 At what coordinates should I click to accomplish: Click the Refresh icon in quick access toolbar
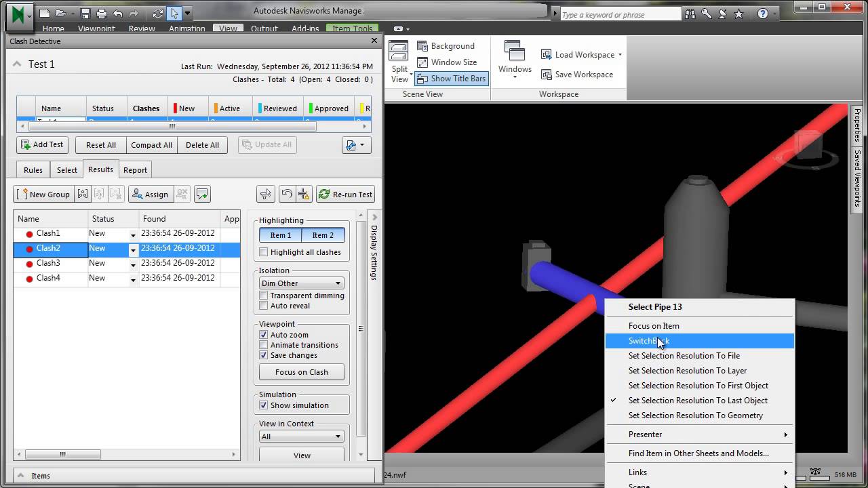tap(158, 14)
